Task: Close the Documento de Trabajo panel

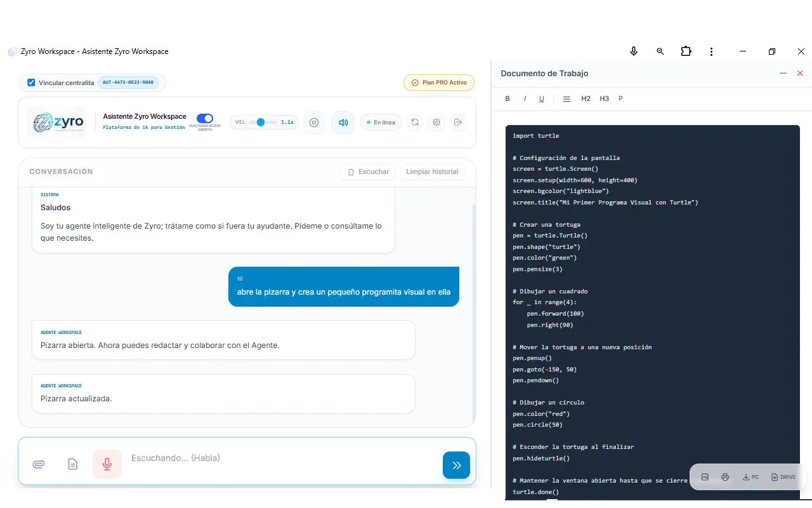Action: point(800,74)
